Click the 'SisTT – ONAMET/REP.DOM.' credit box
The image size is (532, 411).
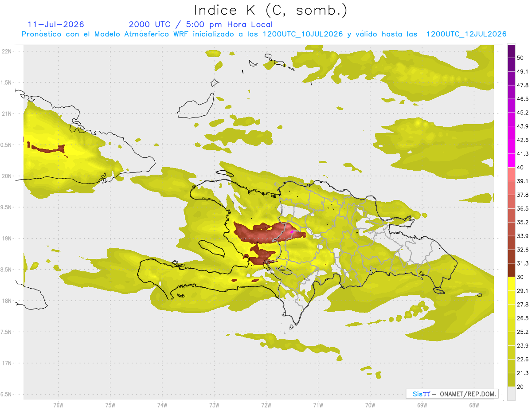click(x=452, y=394)
